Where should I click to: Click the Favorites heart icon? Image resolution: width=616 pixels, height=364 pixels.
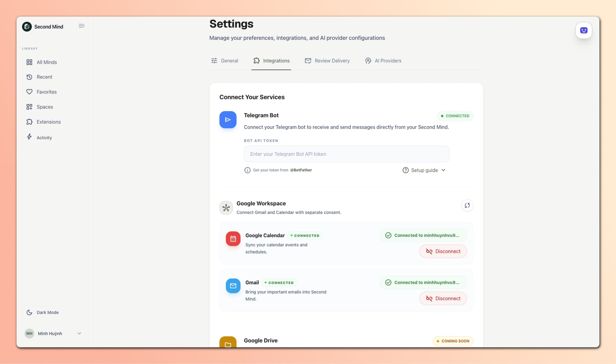(x=29, y=92)
